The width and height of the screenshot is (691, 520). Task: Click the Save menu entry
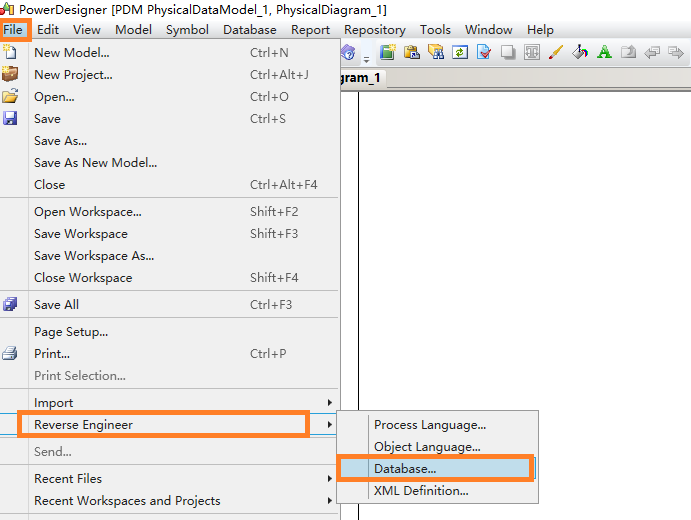coord(169,119)
